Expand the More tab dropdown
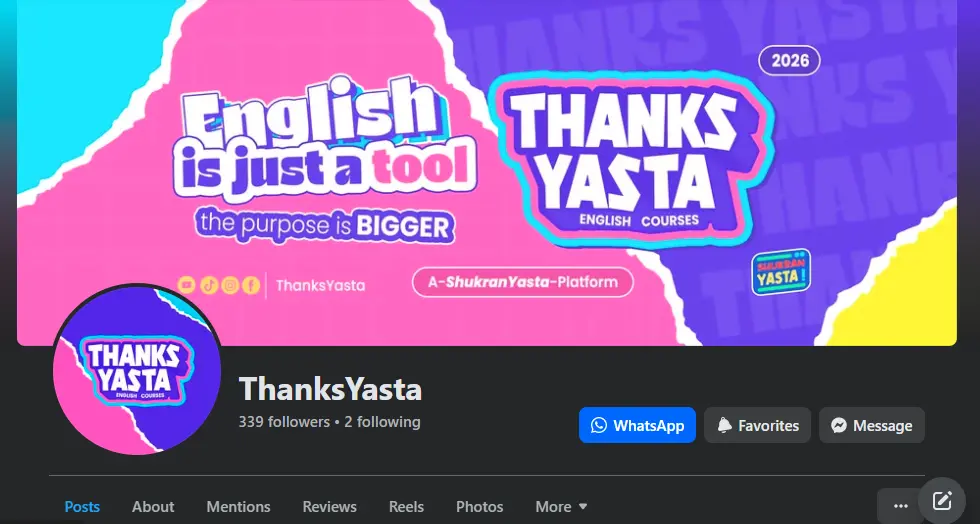The height and width of the screenshot is (524, 980). 561,506
